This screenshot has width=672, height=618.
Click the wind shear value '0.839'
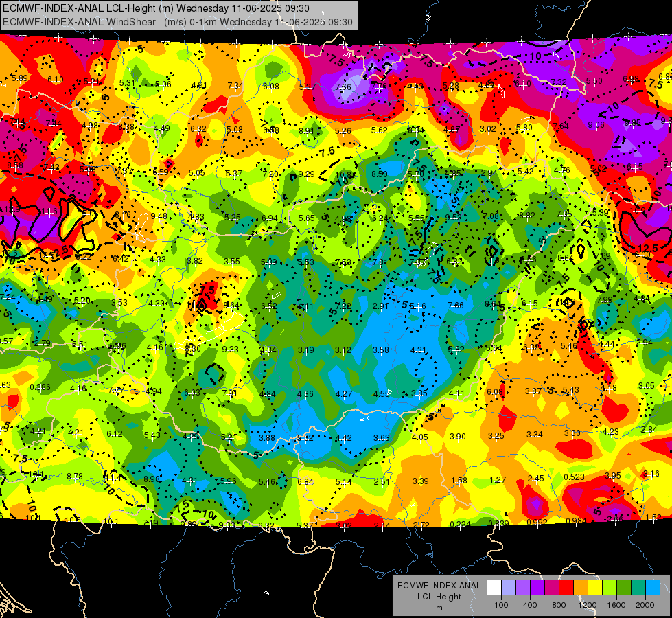pos(498,524)
